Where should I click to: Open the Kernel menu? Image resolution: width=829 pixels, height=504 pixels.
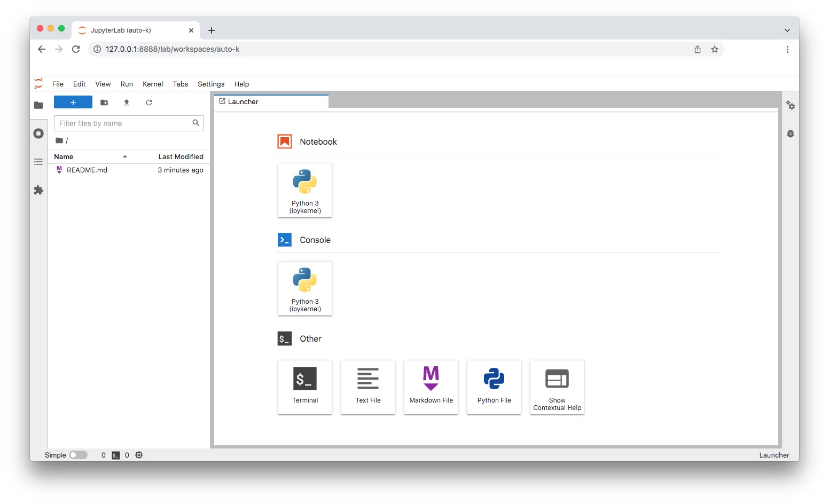click(x=153, y=84)
